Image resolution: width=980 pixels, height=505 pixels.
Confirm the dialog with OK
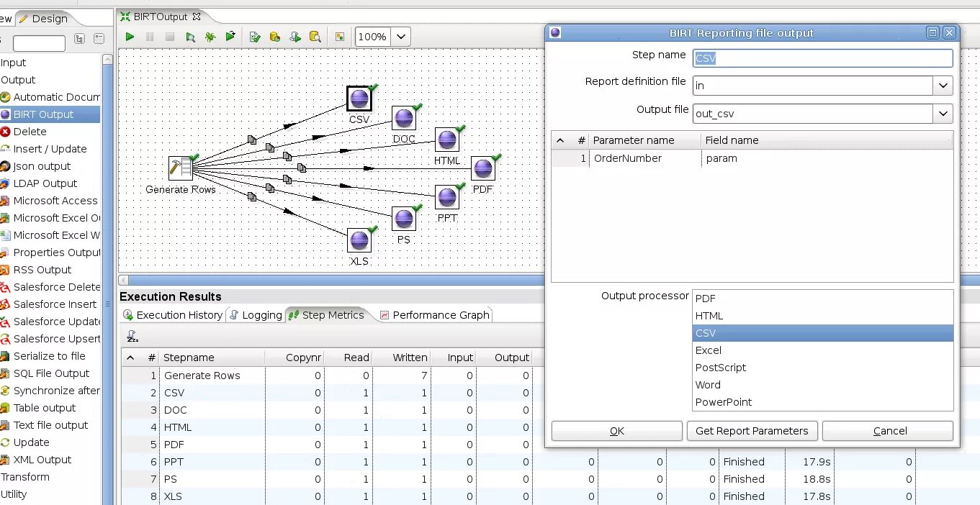tap(617, 431)
